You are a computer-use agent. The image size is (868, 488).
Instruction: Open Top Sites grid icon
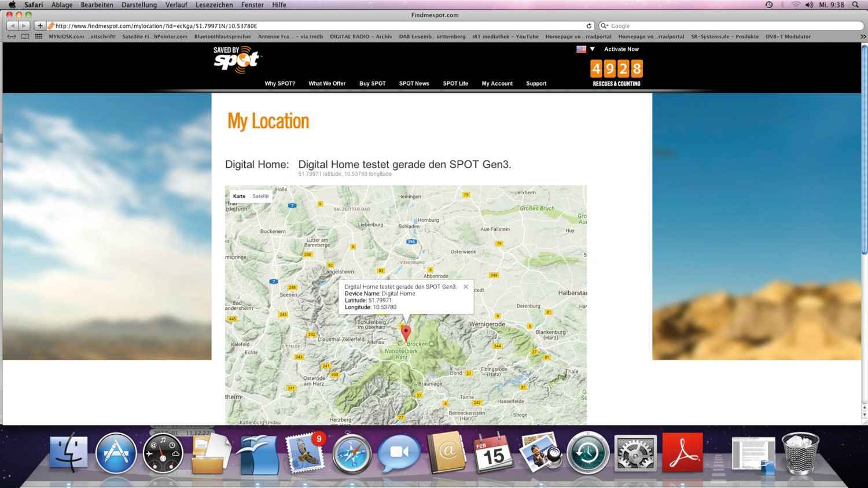click(39, 36)
